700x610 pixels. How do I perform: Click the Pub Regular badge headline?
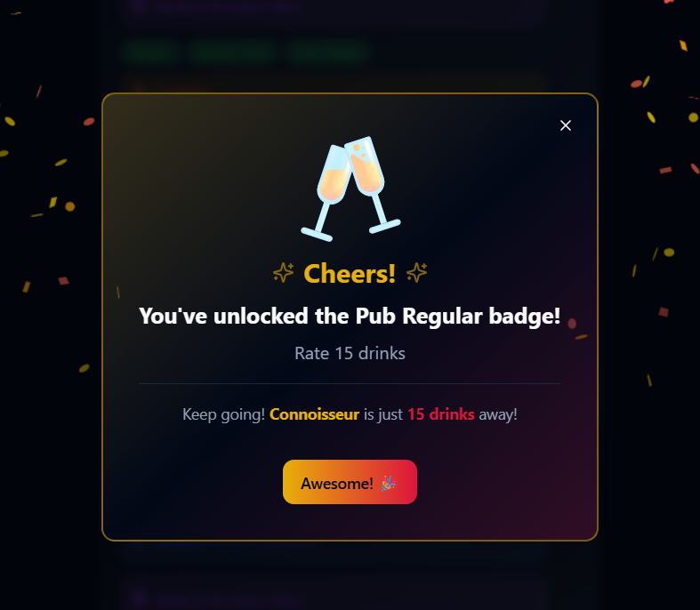coord(350,316)
